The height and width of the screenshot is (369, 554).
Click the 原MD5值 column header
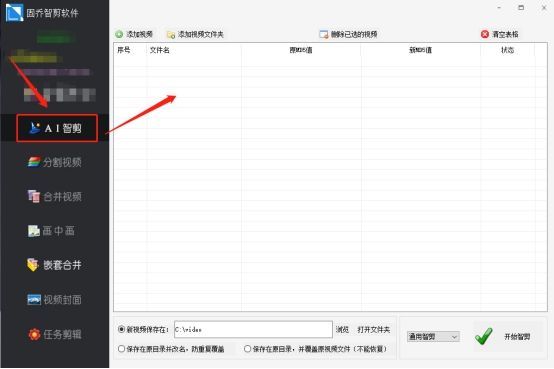coord(301,50)
